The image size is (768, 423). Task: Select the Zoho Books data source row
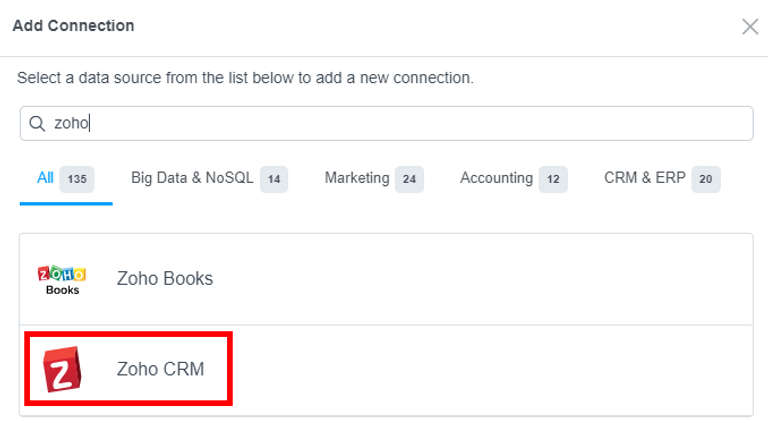pyautogui.click(x=386, y=279)
